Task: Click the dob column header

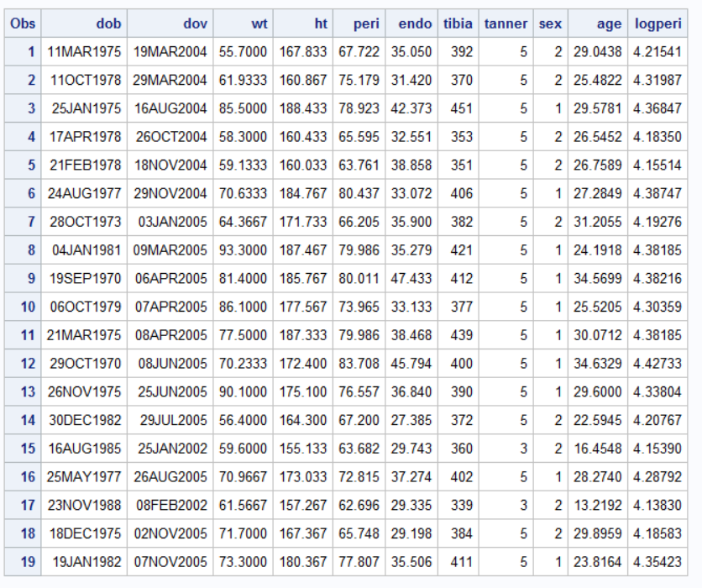Action: [109, 24]
